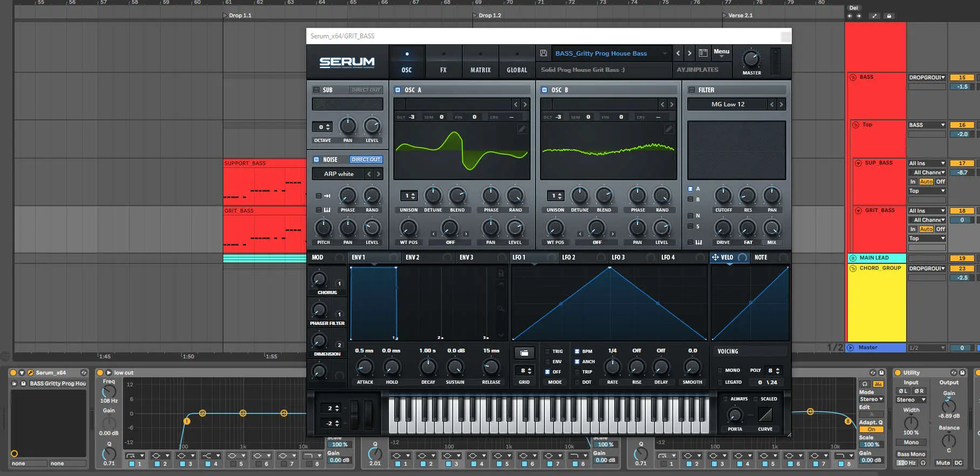Toggle OSC B on or off
This screenshot has width=980, height=476.
tap(544, 90)
